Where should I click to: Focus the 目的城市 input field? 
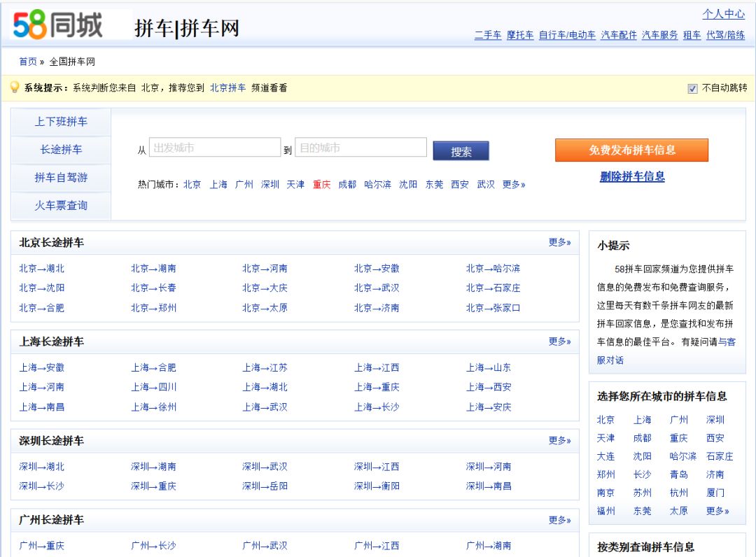360,148
